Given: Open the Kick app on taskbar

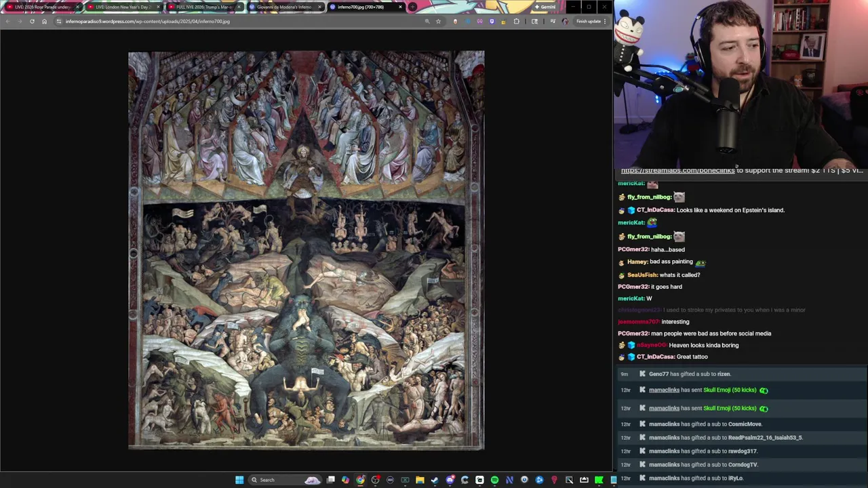Looking at the screenshot, I should (x=599, y=480).
